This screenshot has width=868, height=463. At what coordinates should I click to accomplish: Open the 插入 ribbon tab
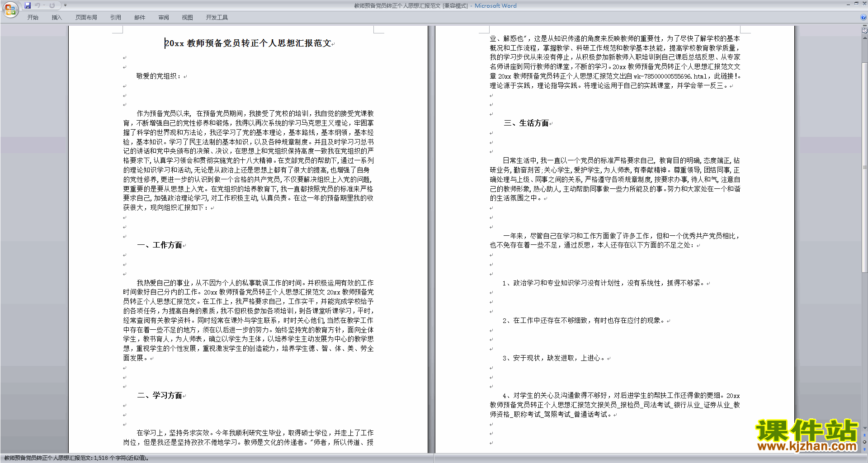point(57,18)
